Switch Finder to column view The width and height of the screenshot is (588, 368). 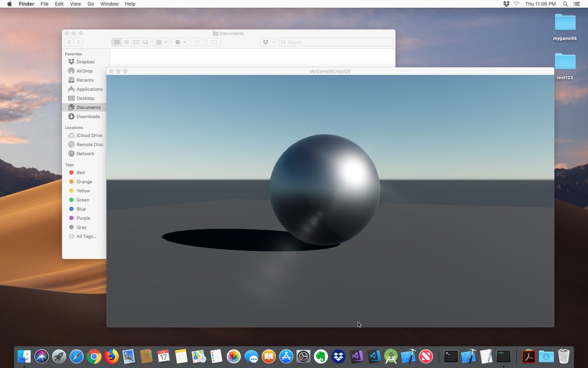point(136,42)
